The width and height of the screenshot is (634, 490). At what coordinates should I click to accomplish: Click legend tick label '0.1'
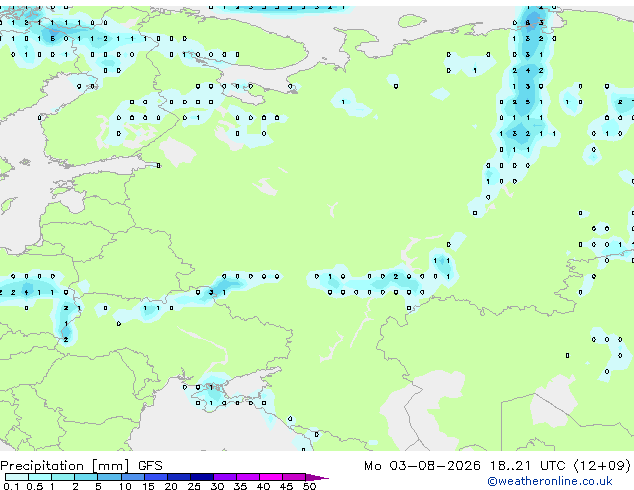(x=11, y=486)
